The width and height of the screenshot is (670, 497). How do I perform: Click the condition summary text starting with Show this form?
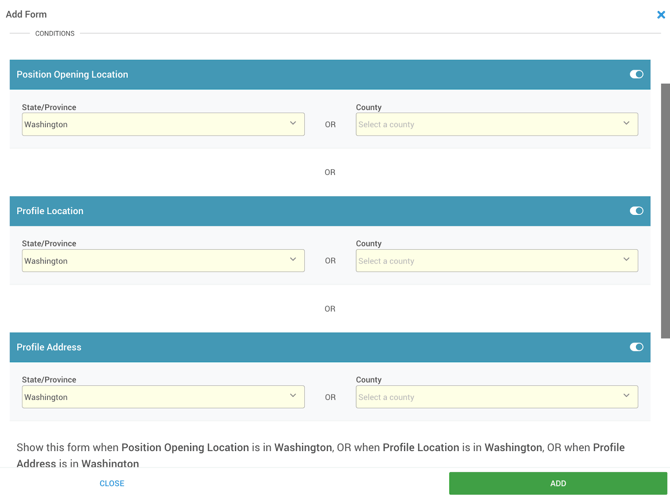click(x=320, y=455)
